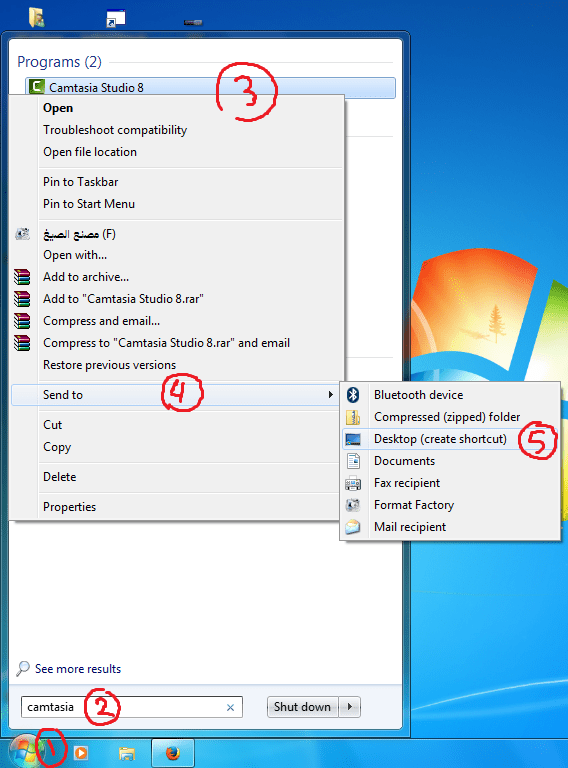The height and width of the screenshot is (768, 568).
Task: Click the Bluetooth device icon
Action: 353,395
